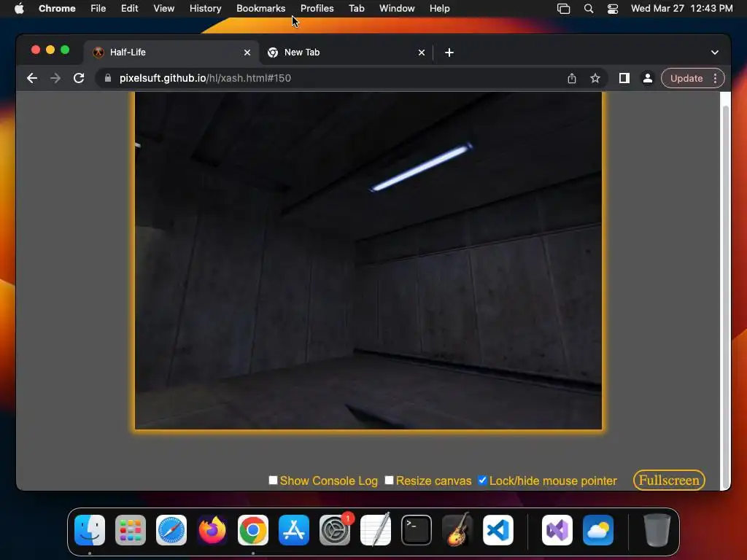Image resolution: width=747 pixels, height=560 pixels.
Task: Click Chrome icon in the Dock
Action: point(253,530)
